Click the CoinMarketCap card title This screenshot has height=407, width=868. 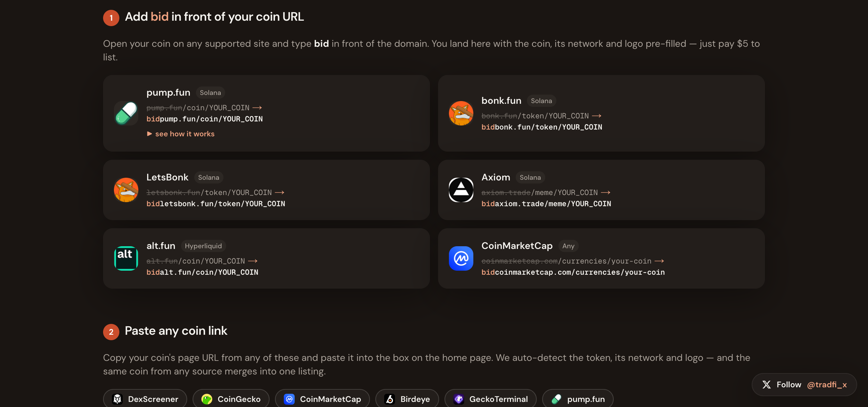(517, 246)
